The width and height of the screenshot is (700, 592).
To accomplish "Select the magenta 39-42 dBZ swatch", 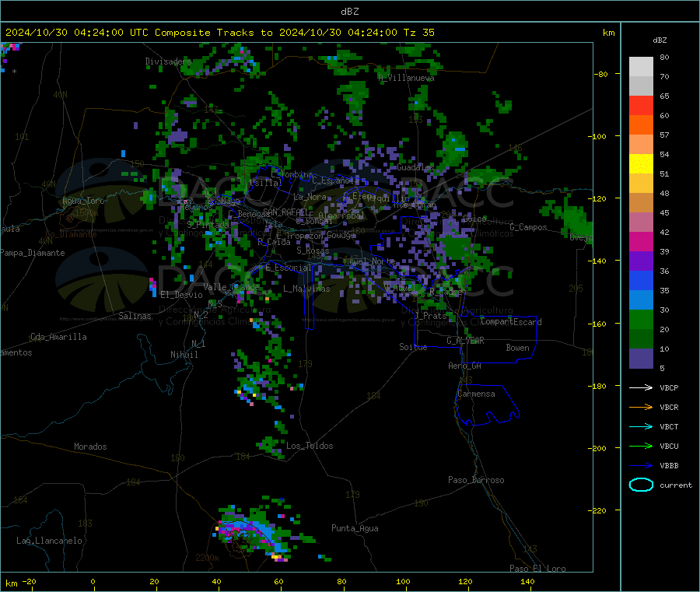I will coord(641,241).
